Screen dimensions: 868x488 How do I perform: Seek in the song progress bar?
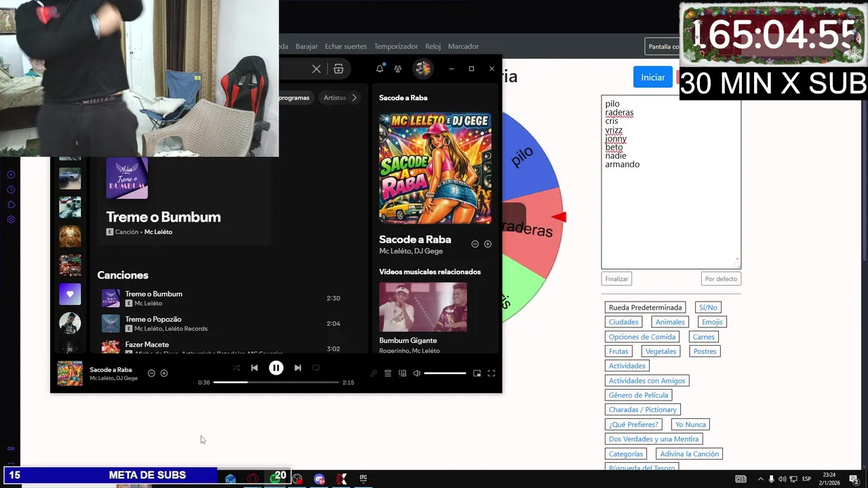click(x=276, y=382)
